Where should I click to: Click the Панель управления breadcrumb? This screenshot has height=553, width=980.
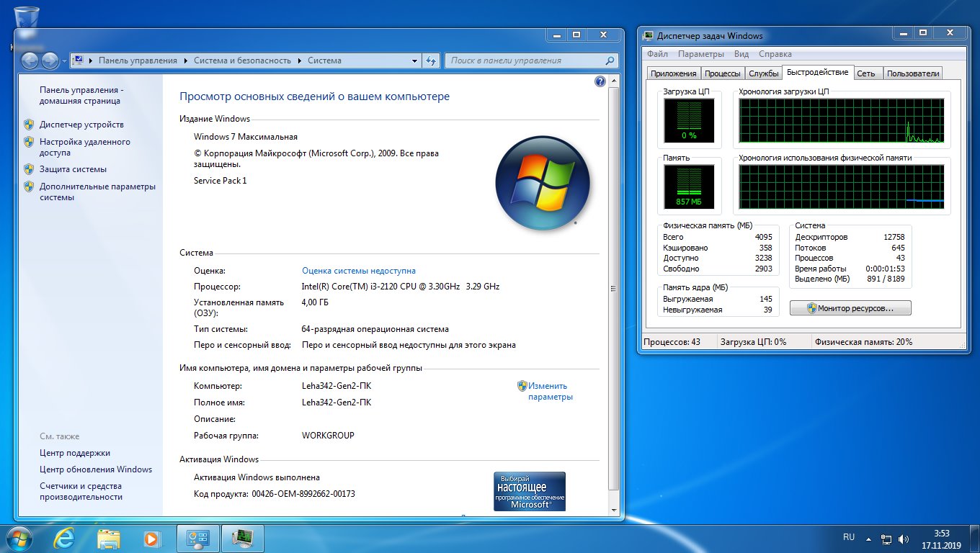pos(138,60)
